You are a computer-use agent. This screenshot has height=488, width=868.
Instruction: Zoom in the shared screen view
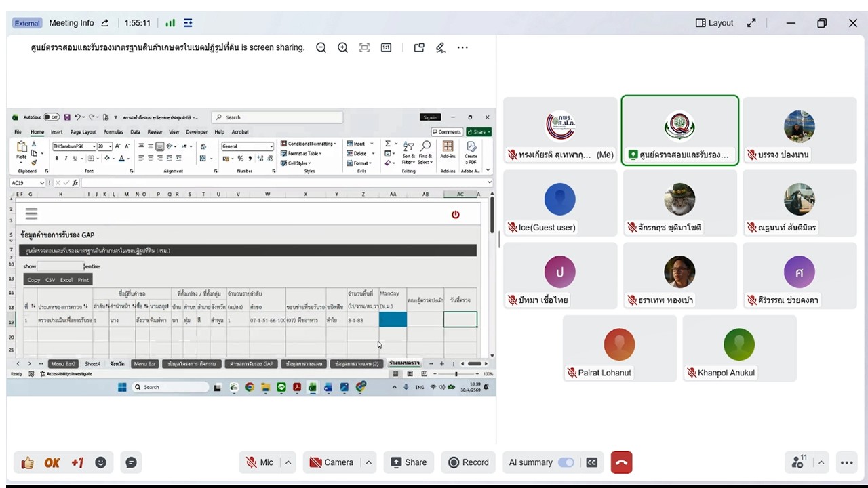click(x=343, y=47)
